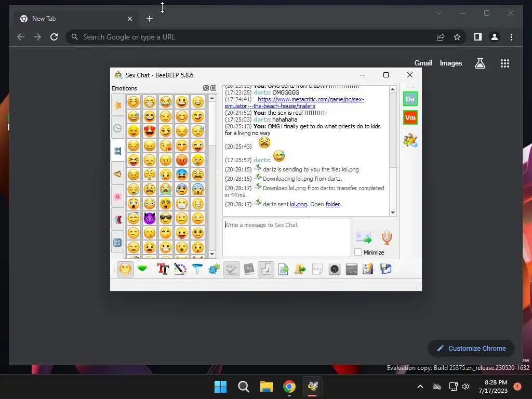
Task: Open Gmail link on New Tab page
Action: pyautogui.click(x=423, y=63)
